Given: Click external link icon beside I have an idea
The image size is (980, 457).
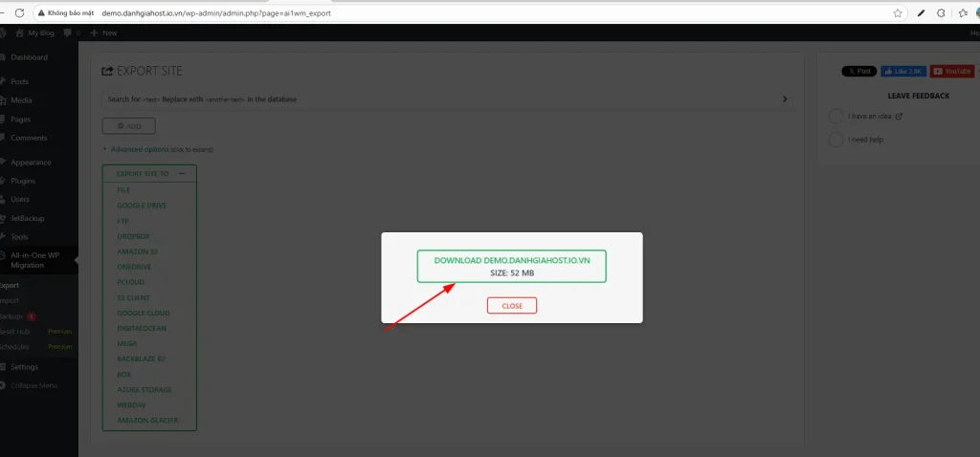Looking at the screenshot, I should coord(899,116).
